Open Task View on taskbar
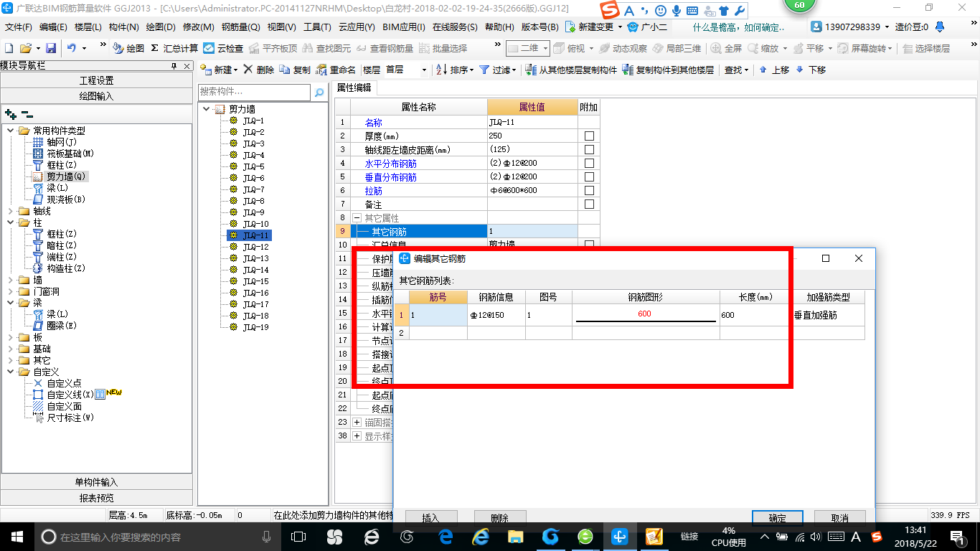Screen dimensions: 980x551 tap(298, 537)
